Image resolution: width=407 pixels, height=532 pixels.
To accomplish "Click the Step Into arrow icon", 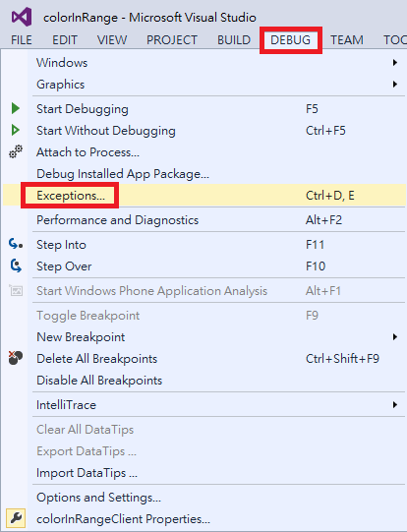I will 16,244.
